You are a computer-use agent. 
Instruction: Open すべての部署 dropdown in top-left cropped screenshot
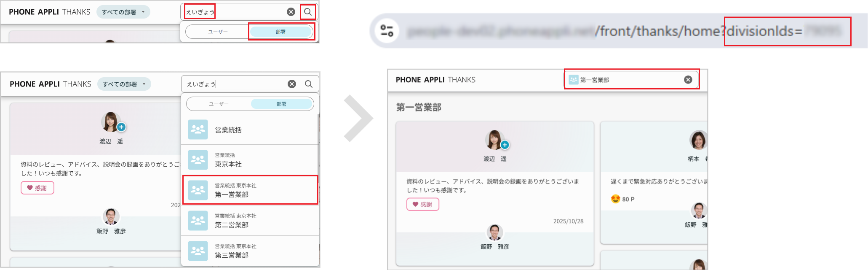coord(123,12)
